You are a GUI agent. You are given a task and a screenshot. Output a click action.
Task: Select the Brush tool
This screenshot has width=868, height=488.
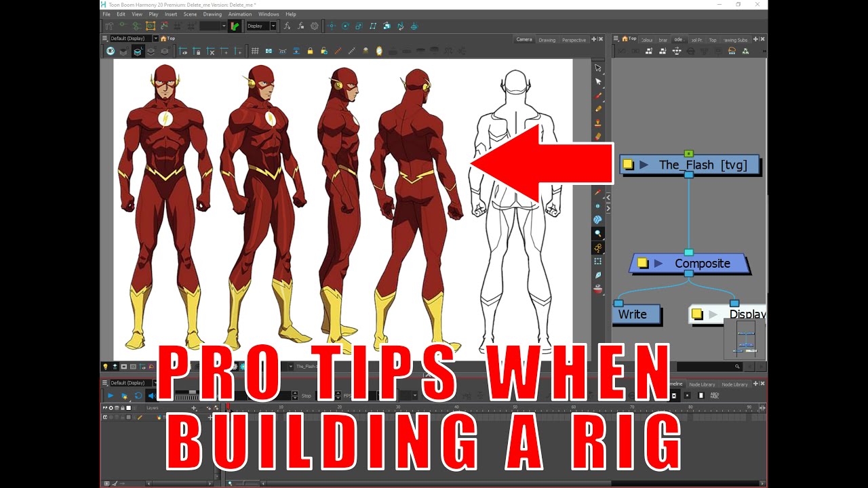click(598, 96)
